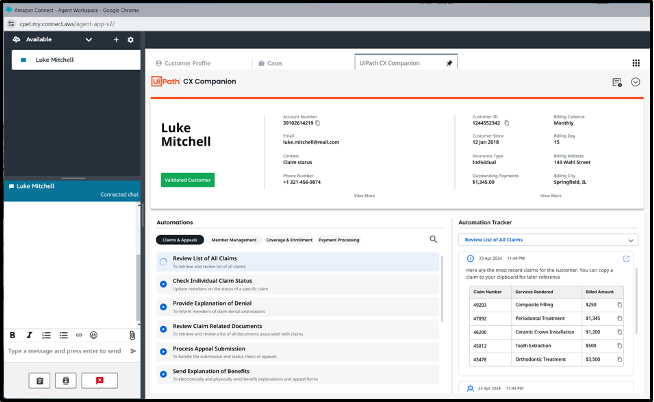
Task: Add a new contact with the plus icon
Action: click(116, 40)
